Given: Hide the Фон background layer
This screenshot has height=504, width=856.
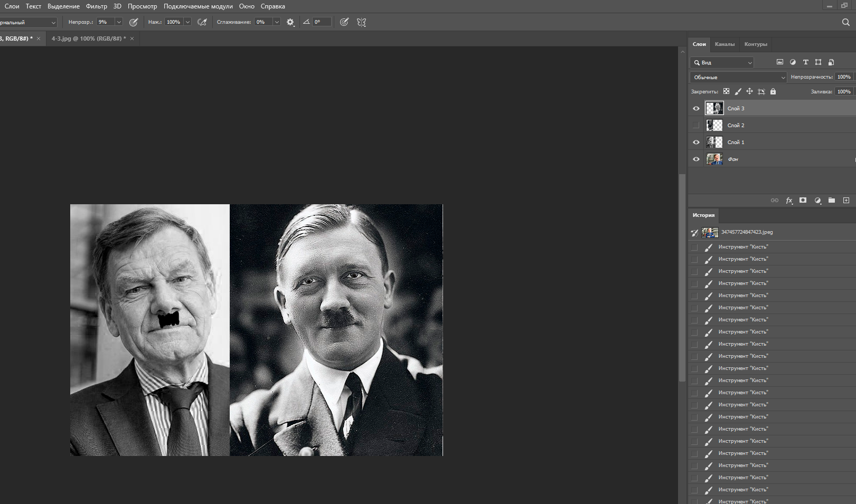Looking at the screenshot, I should tap(696, 159).
